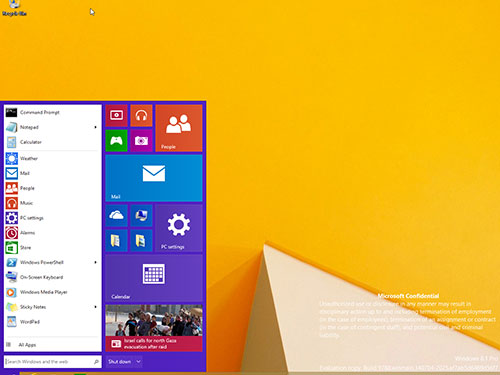
Task: Open People from the left app list
Action: 53,188
